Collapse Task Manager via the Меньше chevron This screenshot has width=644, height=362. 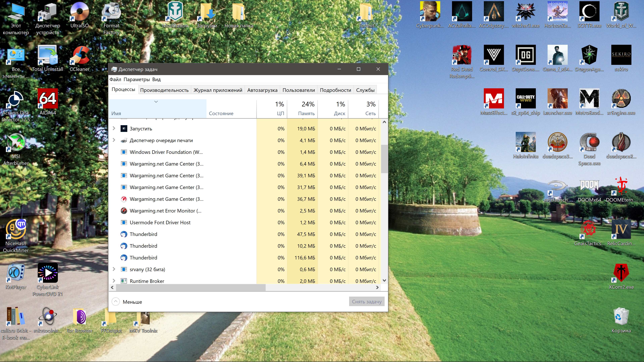pos(116,301)
